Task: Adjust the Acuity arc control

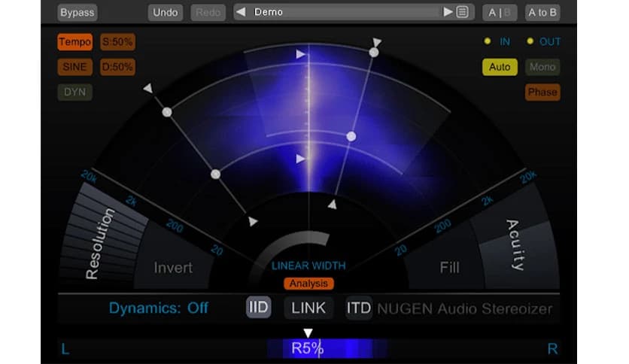Action: 515,244
